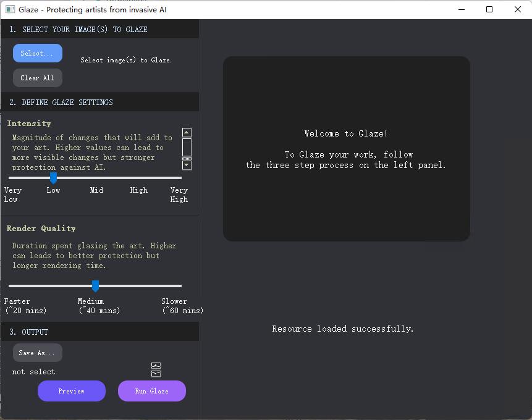This screenshot has height=420, width=532.
Task: Maximize the Glaze window
Action: [489, 9]
